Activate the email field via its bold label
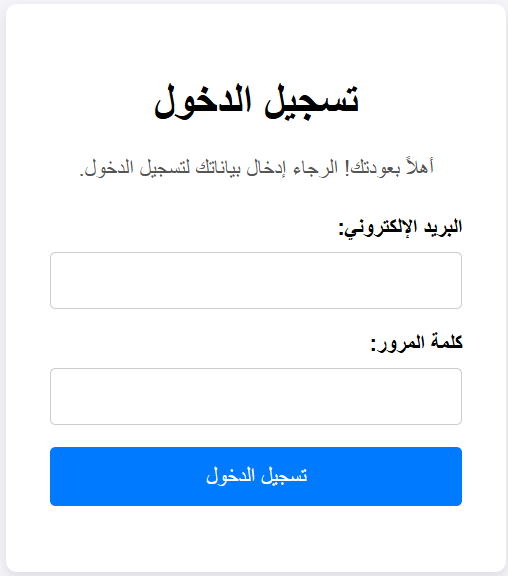Image resolution: width=508 pixels, height=576 pixels. click(x=400, y=228)
